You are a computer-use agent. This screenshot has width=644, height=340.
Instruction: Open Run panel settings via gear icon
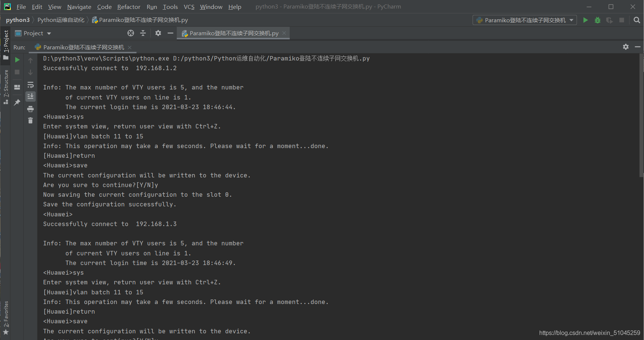(626, 47)
